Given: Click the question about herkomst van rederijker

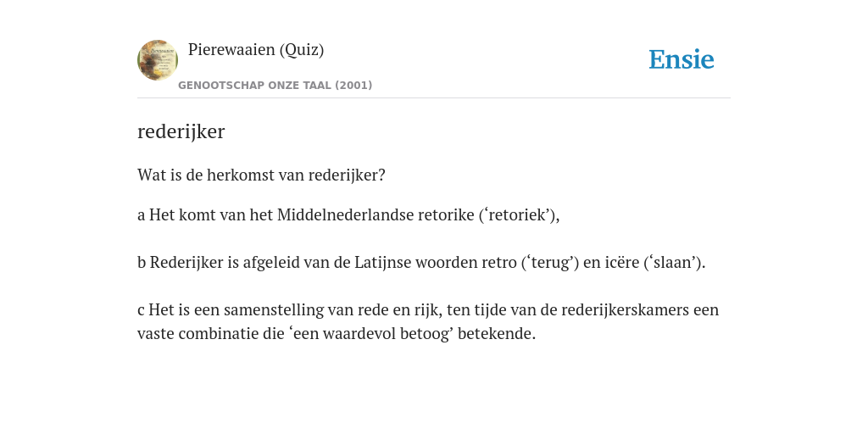Looking at the screenshot, I should tap(261, 175).
